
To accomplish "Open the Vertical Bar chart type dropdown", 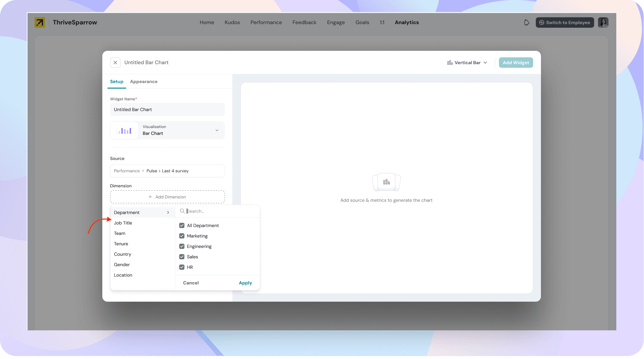I will pyautogui.click(x=467, y=63).
